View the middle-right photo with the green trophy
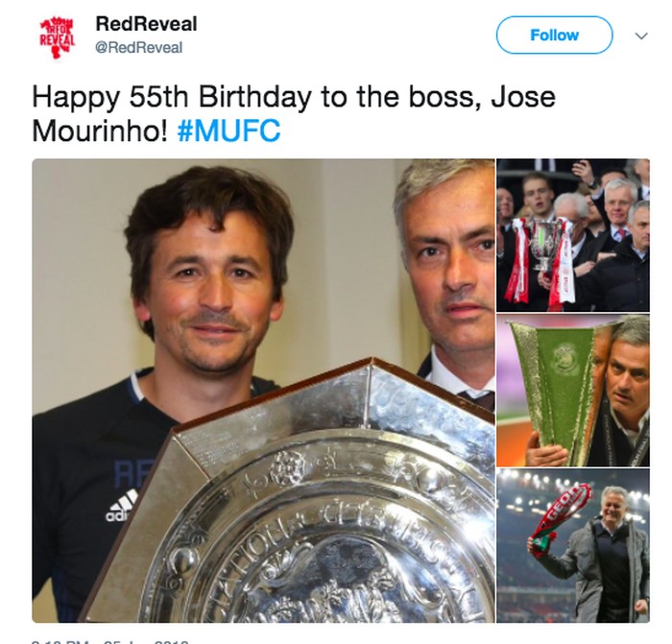 [x=573, y=391]
